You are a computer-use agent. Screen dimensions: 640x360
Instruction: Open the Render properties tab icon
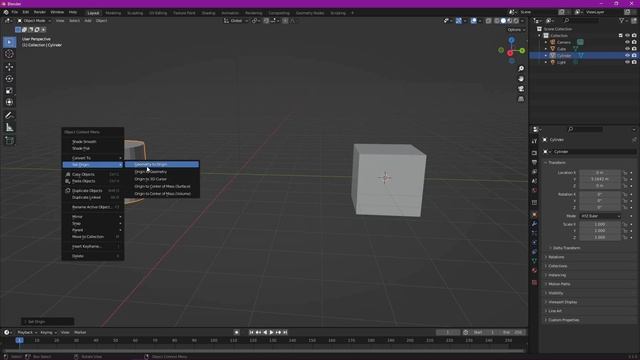click(534, 153)
